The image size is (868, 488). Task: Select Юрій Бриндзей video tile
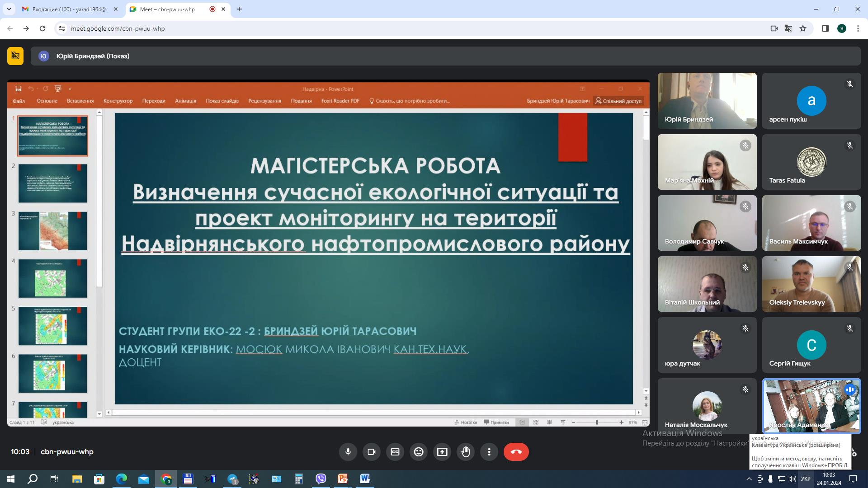click(x=707, y=101)
